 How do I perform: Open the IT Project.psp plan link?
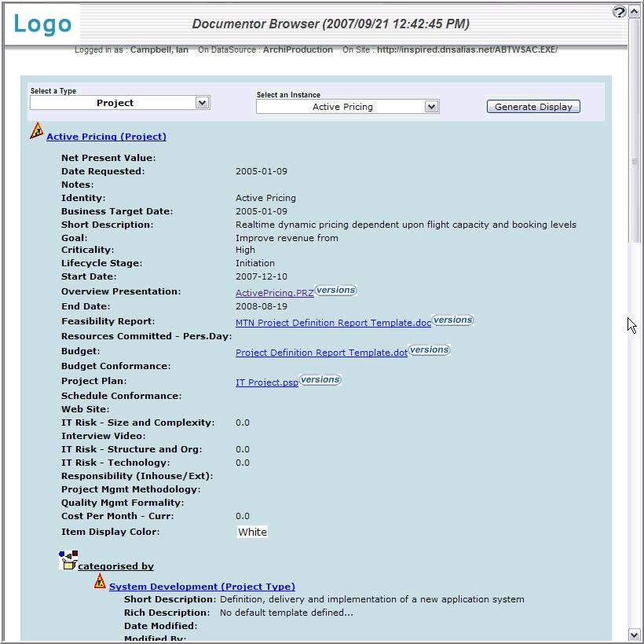coord(267,382)
